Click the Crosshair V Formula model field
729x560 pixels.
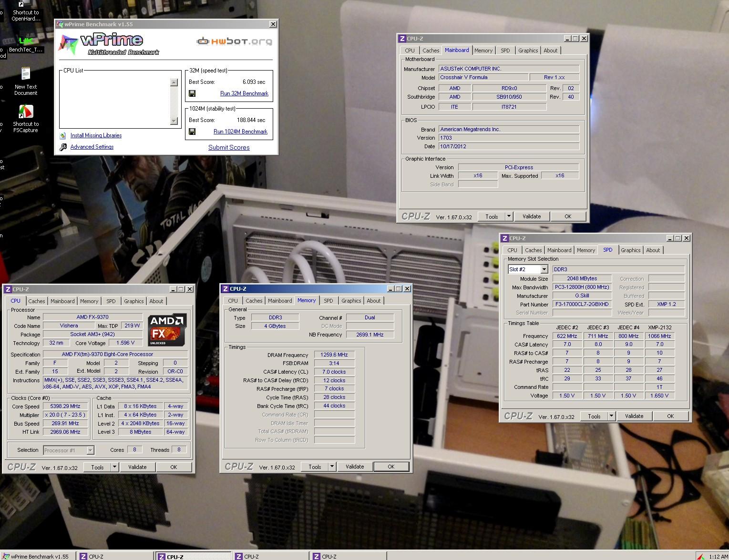[x=483, y=77]
